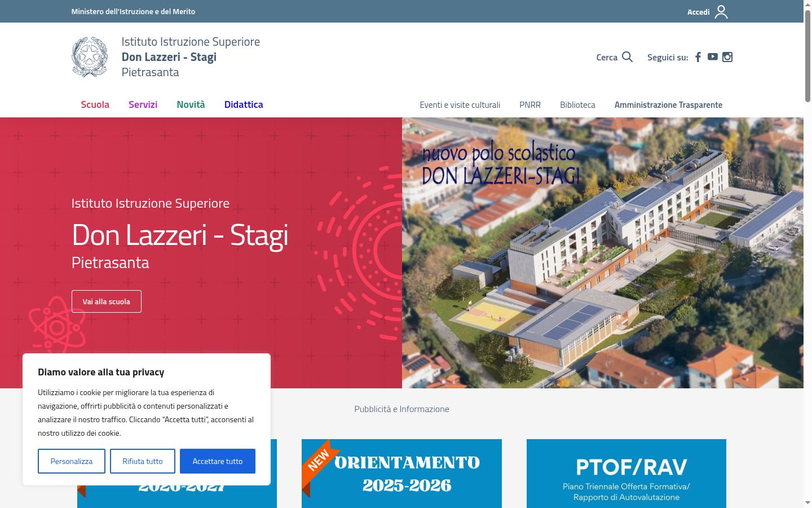The image size is (812, 508).
Task: Open the Servizi menu
Action: click(143, 104)
